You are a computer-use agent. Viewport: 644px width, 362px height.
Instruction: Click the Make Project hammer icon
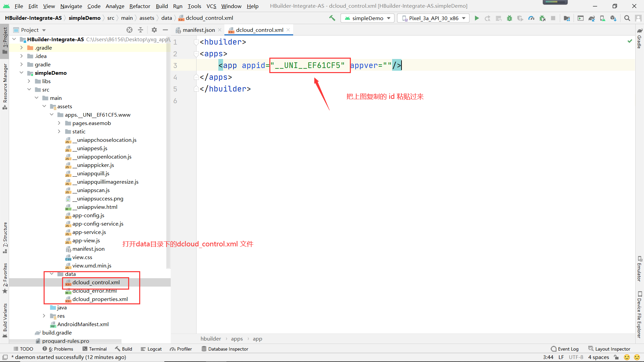point(332,18)
